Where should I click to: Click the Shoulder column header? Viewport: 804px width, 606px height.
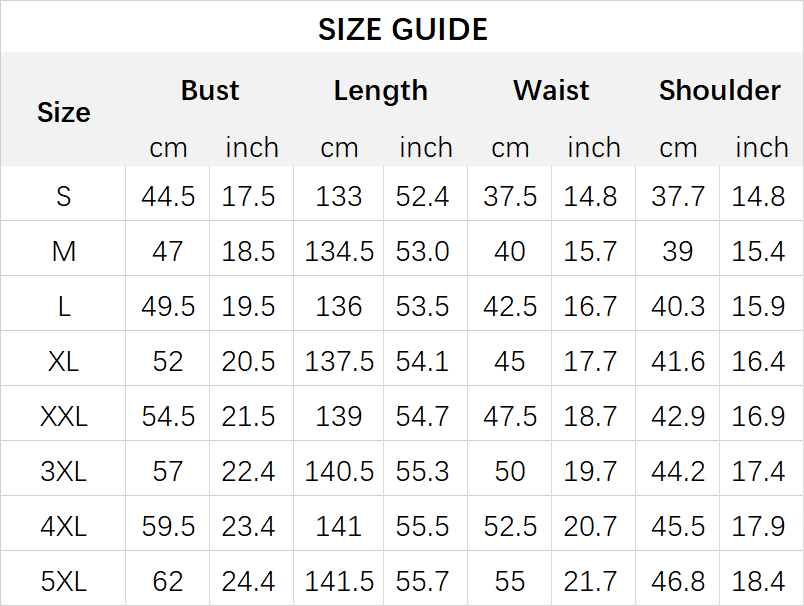[x=719, y=90]
